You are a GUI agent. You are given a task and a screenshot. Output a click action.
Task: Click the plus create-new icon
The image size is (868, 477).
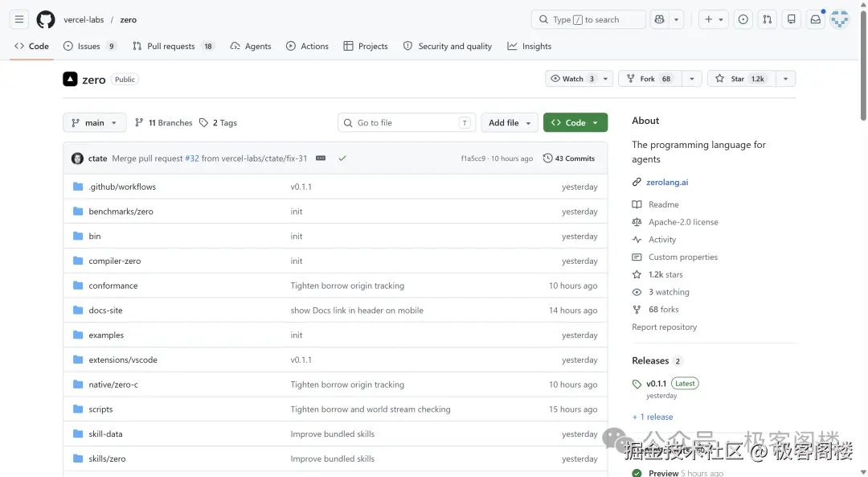tap(708, 19)
